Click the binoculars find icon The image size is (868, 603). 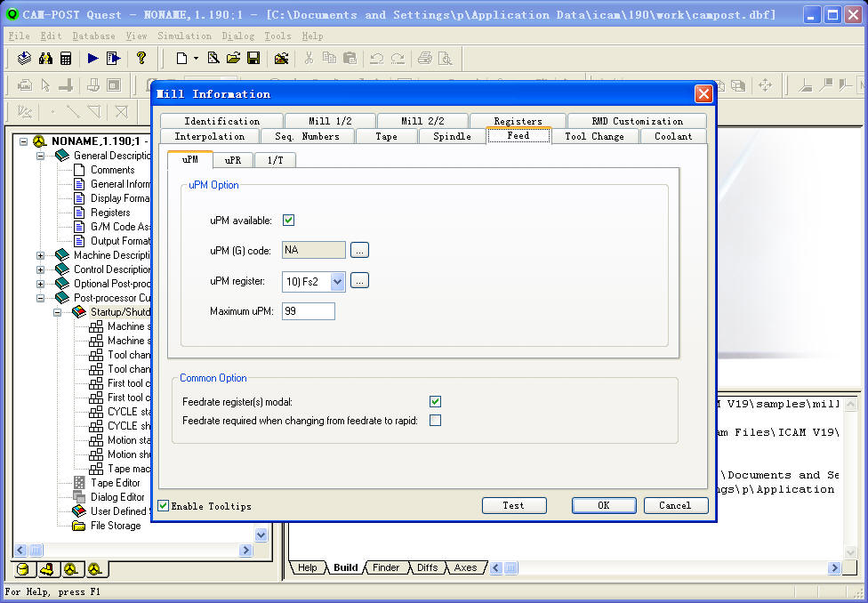point(45,58)
